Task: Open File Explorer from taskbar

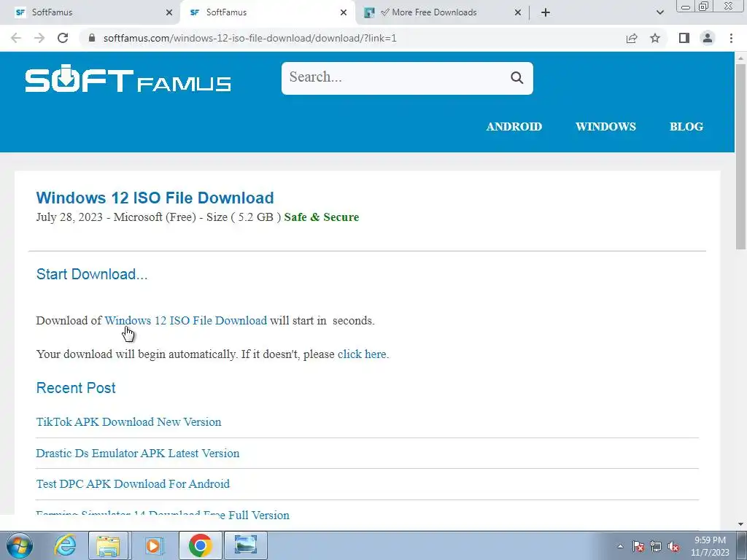Action: (109, 545)
